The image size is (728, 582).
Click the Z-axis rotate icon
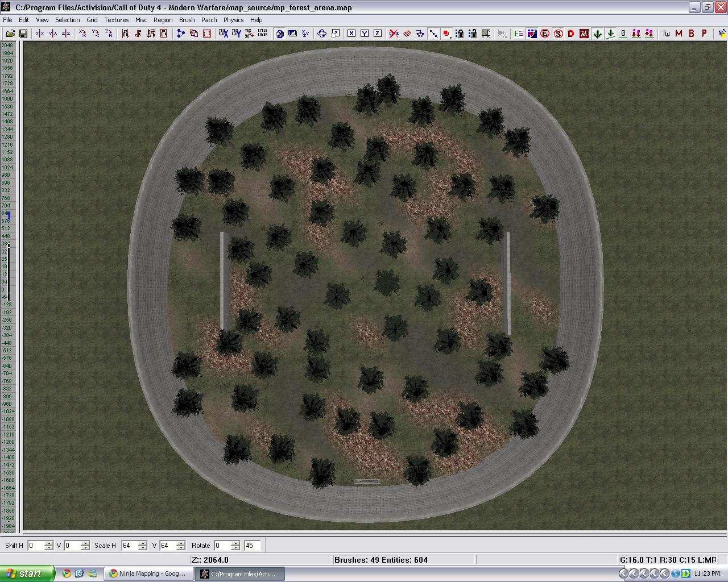point(109,34)
